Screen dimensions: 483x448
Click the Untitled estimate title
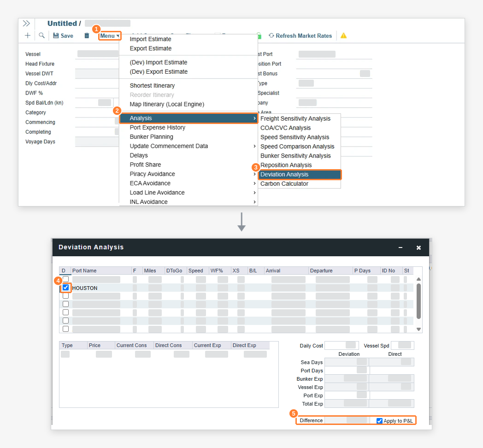pyautogui.click(x=62, y=24)
